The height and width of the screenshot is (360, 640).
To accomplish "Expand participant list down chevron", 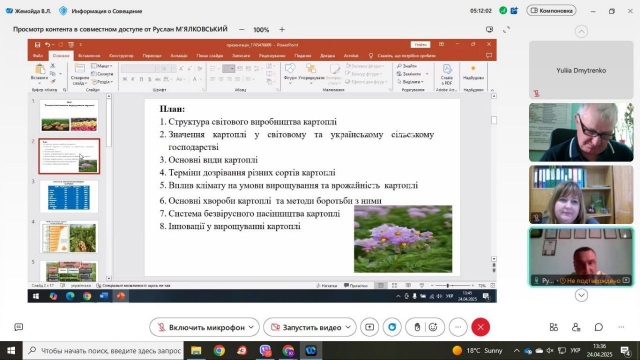I will tap(581, 295).
